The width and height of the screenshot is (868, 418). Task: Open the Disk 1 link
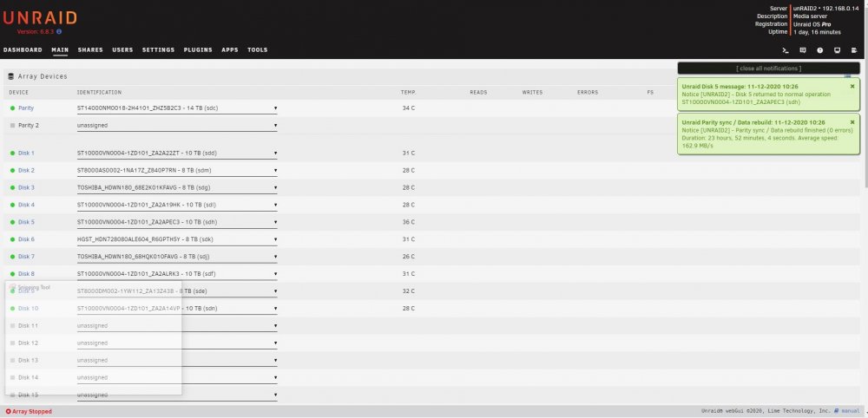tap(26, 153)
